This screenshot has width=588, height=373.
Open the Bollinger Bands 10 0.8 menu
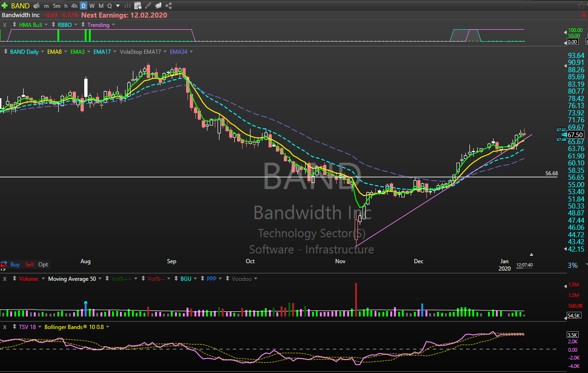(x=108, y=327)
